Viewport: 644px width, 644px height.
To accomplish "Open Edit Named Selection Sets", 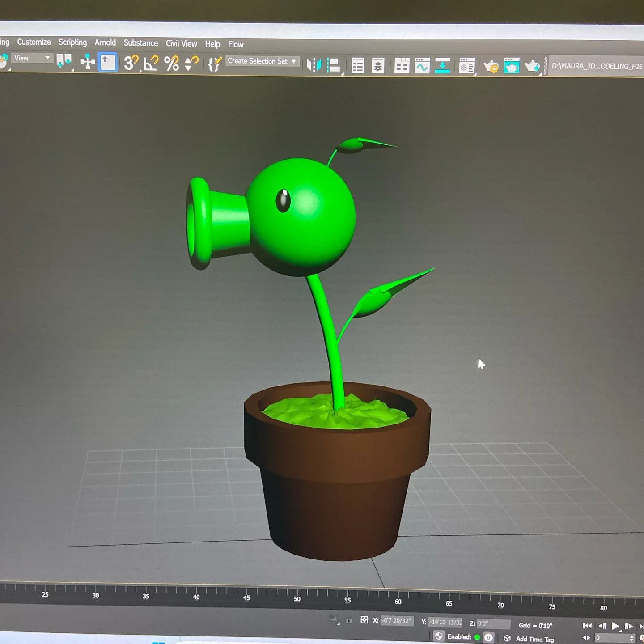I will tap(215, 64).
